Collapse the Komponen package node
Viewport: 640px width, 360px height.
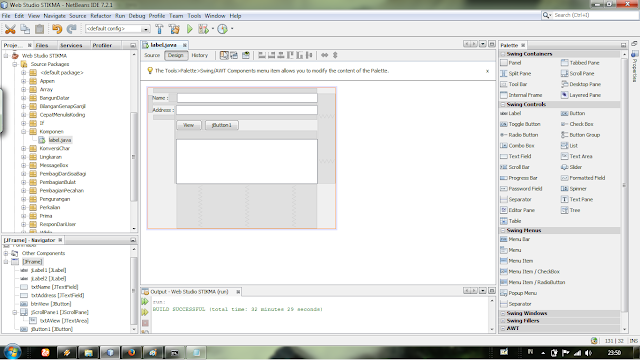click(x=24, y=131)
